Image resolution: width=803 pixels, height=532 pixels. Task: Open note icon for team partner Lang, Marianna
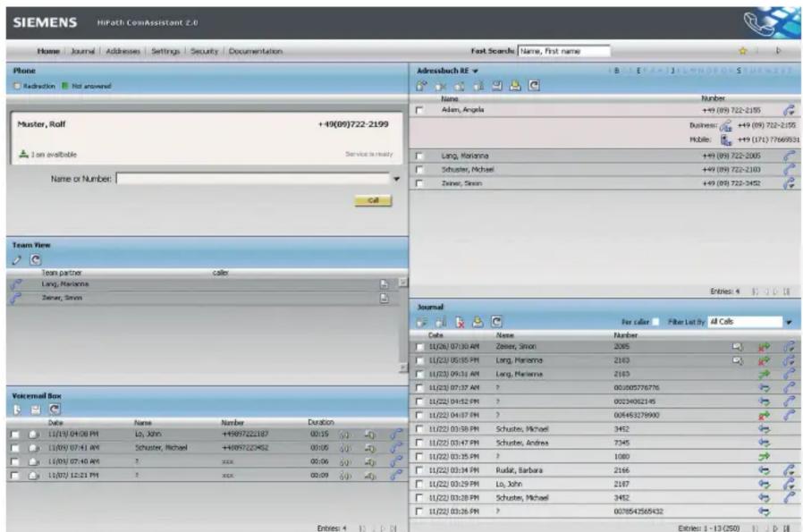385,284
